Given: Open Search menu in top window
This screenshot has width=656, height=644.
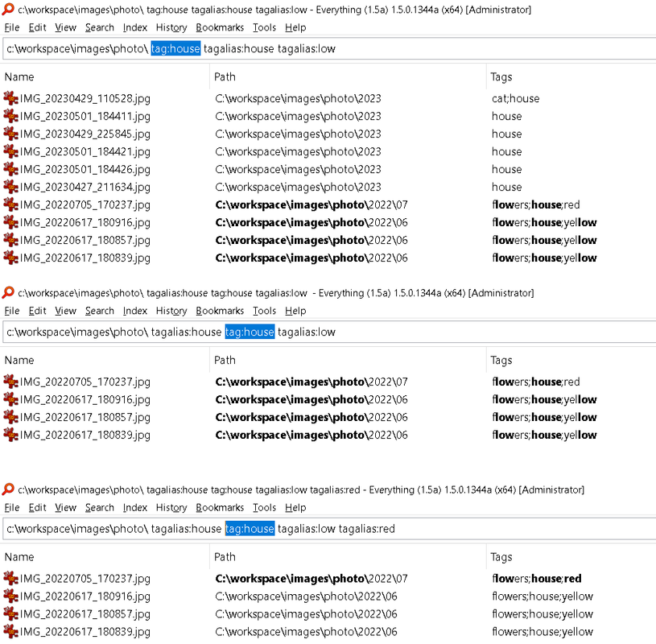Looking at the screenshot, I should pos(100,27).
